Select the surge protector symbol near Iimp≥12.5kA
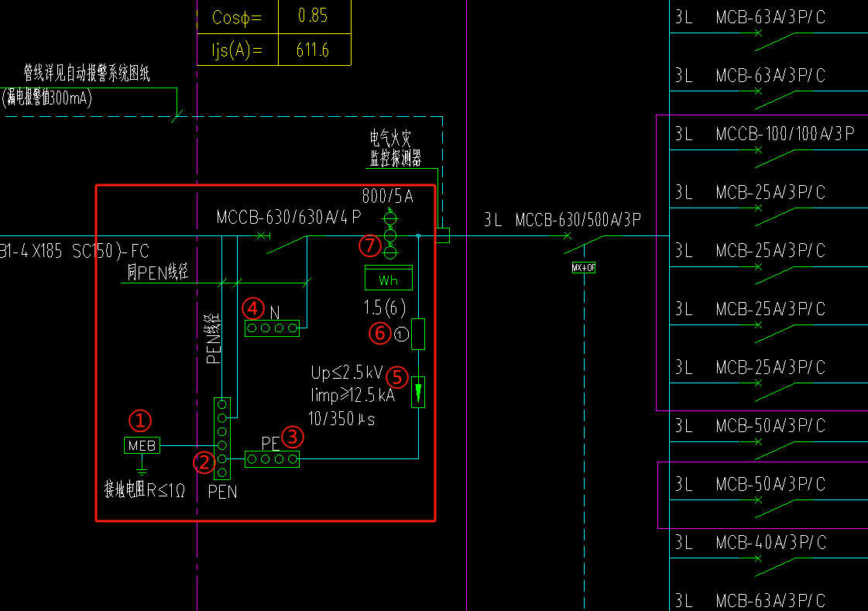The height and width of the screenshot is (611, 868). pos(418,392)
